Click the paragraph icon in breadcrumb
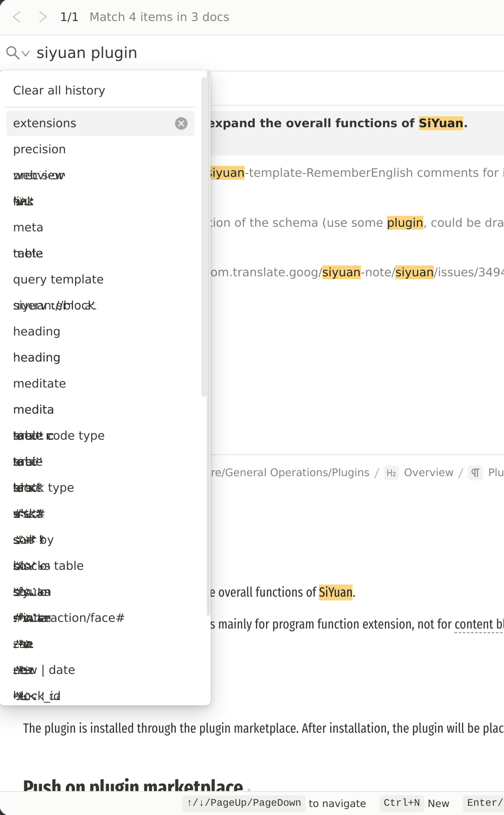The height and width of the screenshot is (815, 504). pyautogui.click(x=475, y=473)
